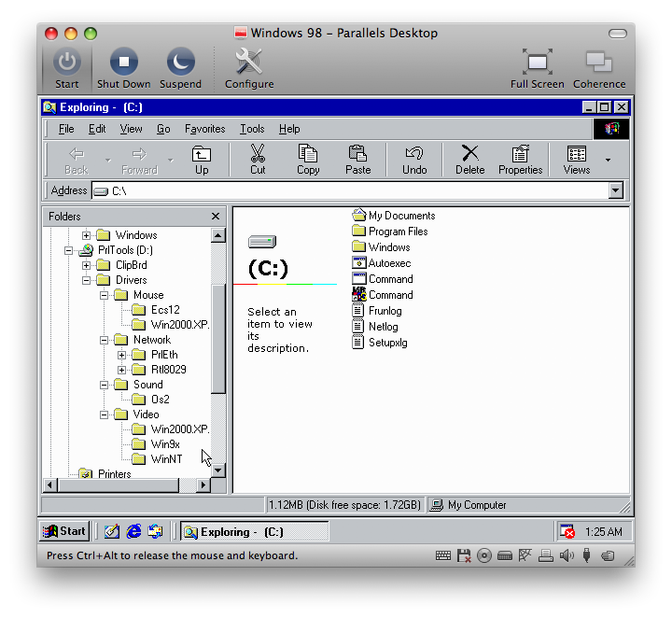The width and height of the screenshot is (672, 618).
Task: Click the Delete toolbar icon
Action: point(469,153)
